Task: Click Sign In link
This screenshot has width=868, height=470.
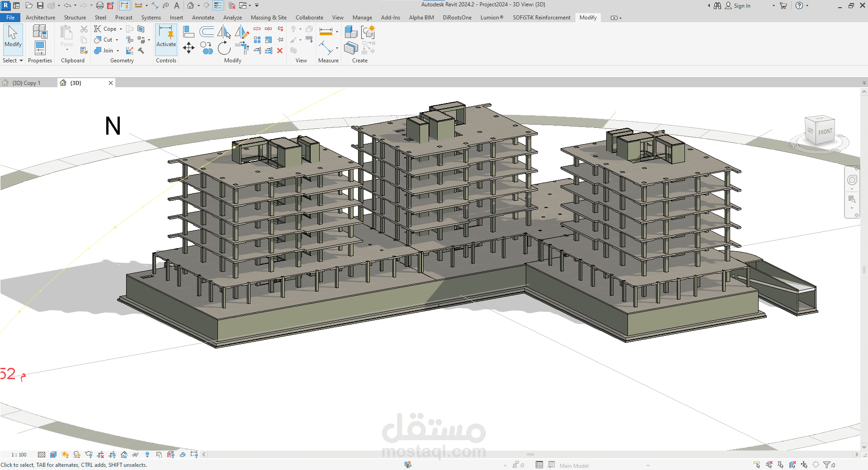Action: coord(742,6)
